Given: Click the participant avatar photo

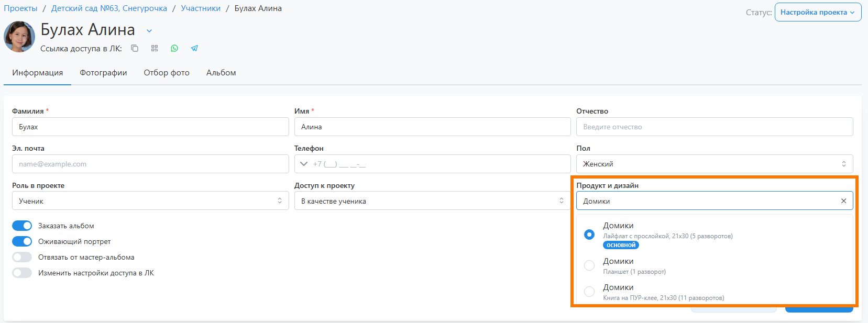Looking at the screenshot, I should (19, 37).
